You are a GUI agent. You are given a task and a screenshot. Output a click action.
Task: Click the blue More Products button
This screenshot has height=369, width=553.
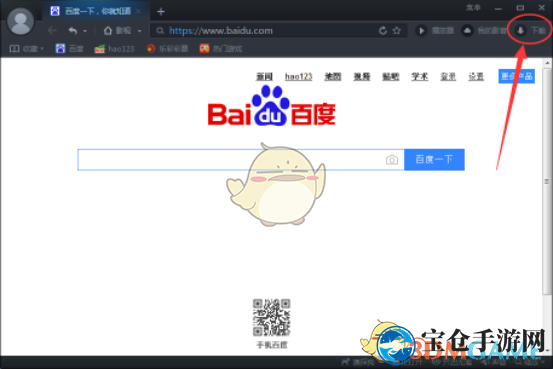click(516, 76)
